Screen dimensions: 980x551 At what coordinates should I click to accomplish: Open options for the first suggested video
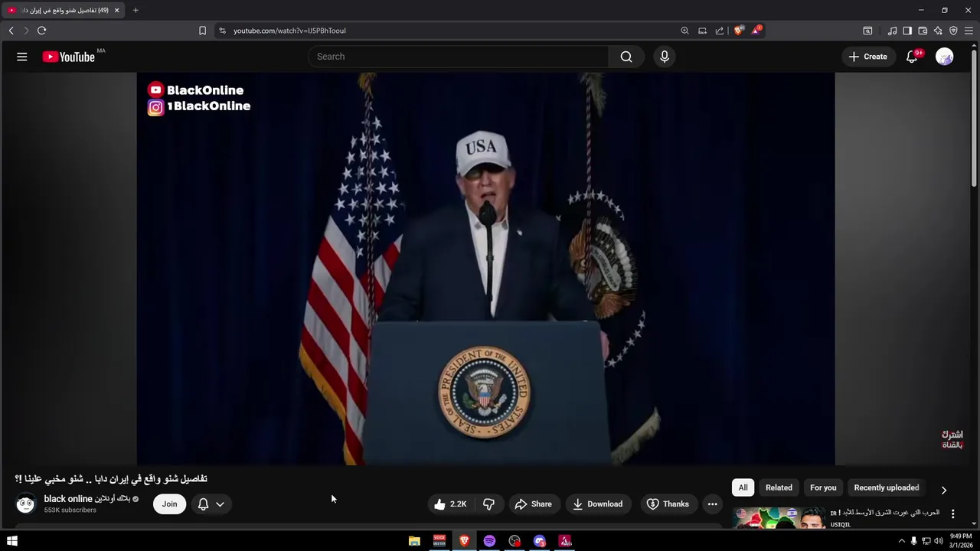953,514
